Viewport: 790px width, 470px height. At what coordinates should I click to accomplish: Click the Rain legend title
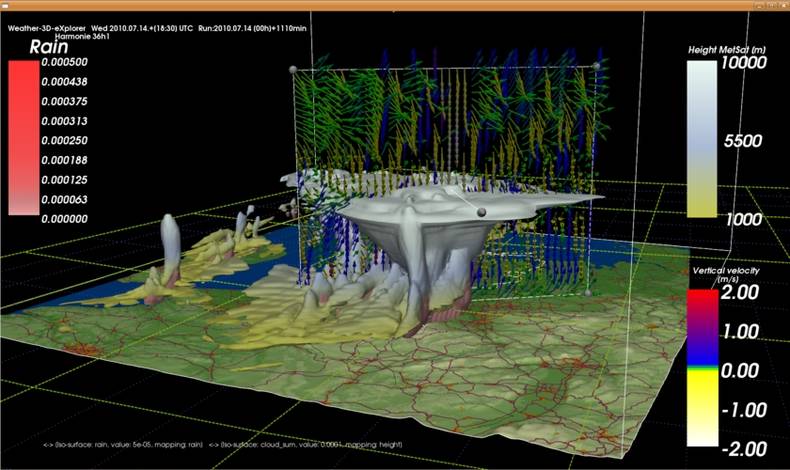coord(48,47)
